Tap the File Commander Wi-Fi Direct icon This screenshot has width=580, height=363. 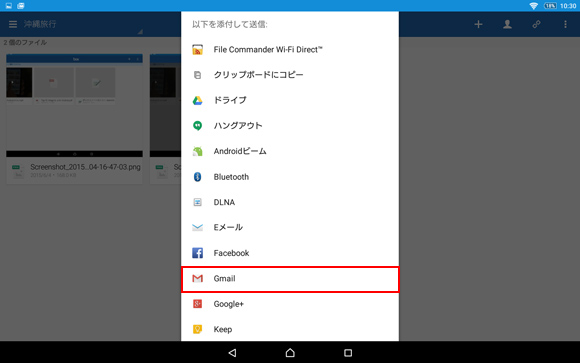point(198,50)
